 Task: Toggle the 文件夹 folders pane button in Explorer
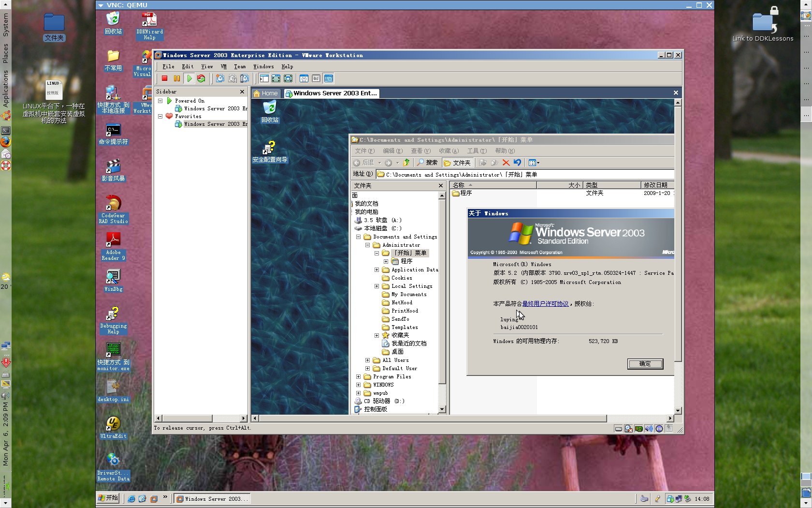457,163
